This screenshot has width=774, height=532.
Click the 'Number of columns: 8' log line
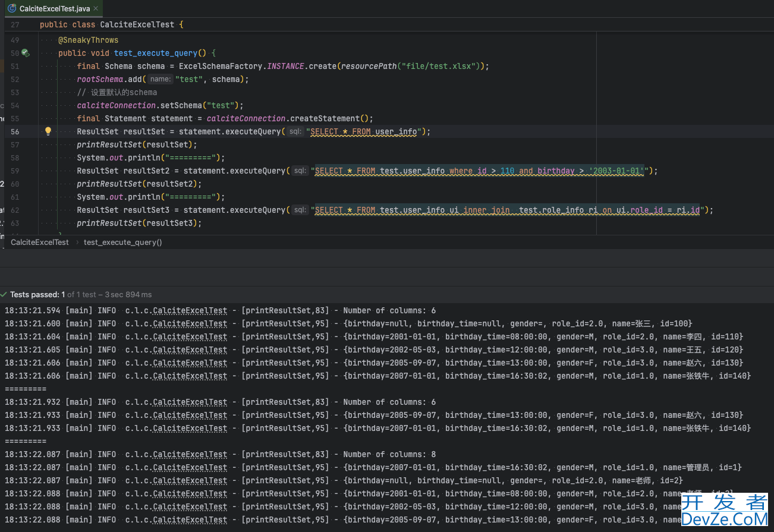220,454
